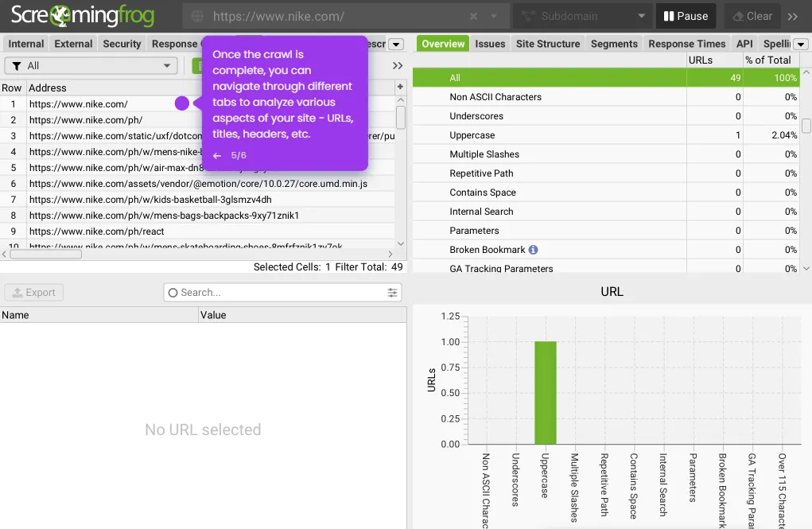This screenshot has width=812, height=529.
Task: Select the mens-bags-backpacks URL row
Action: (x=198, y=216)
